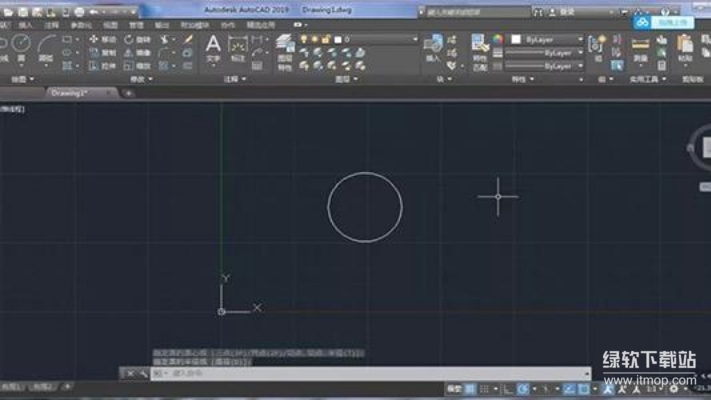Expand the Modify (修改) panel
The image size is (711, 400).
click(x=141, y=79)
